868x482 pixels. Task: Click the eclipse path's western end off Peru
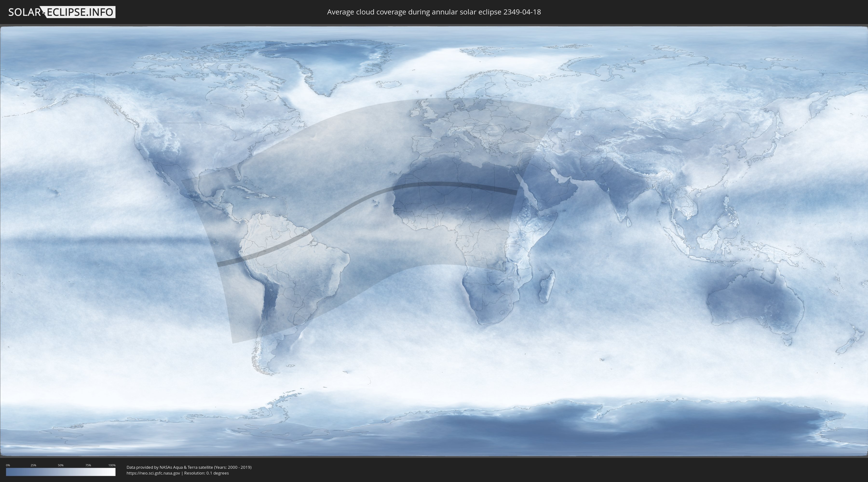[x=221, y=264]
